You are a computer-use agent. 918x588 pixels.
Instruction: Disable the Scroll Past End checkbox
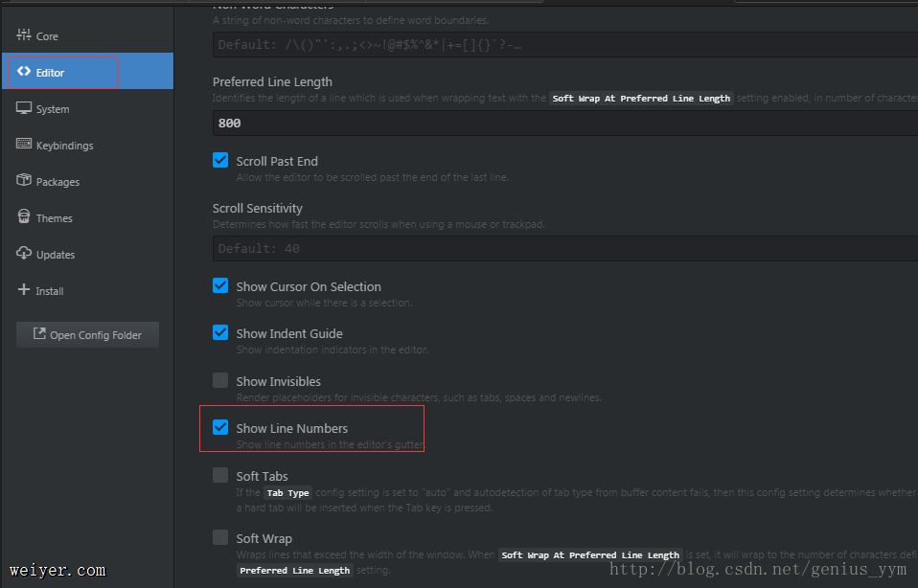pos(220,161)
